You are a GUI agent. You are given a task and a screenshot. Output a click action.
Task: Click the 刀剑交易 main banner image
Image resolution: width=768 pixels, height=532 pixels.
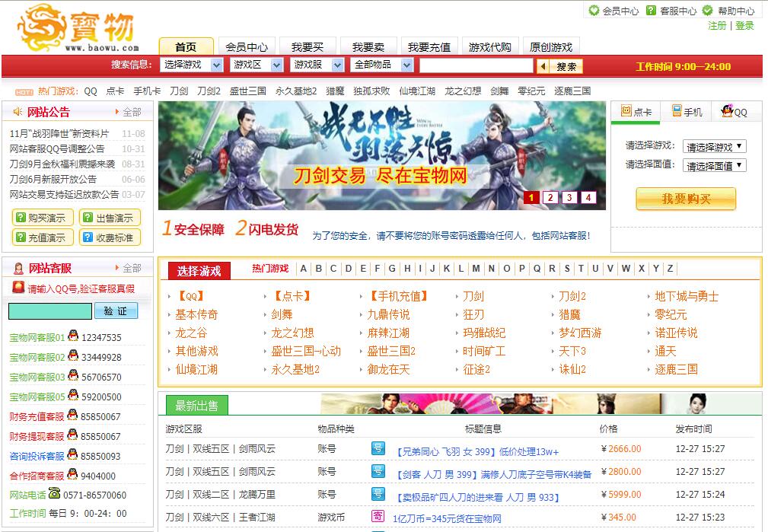tap(382, 156)
